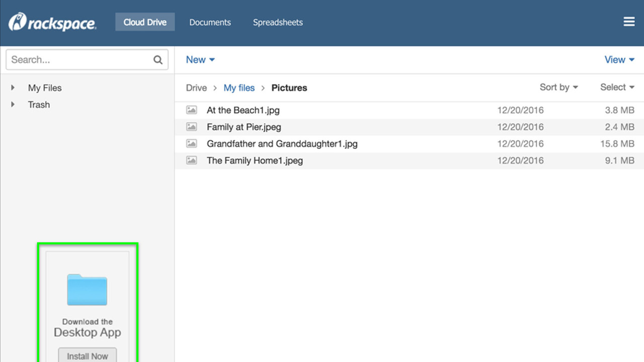Click the search magnifier icon
This screenshot has width=644, height=362.
pos(158,60)
